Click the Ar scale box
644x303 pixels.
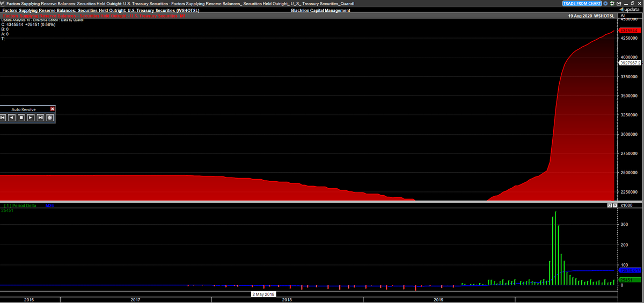pyautogui.click(x=630, y=16)
